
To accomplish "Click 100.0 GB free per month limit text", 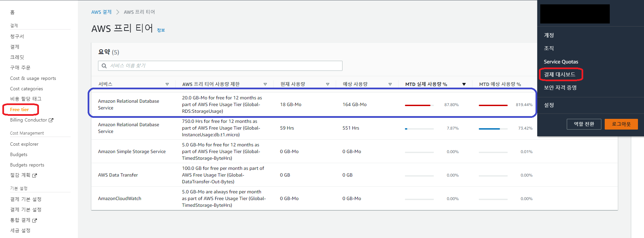I will point(223,175).
